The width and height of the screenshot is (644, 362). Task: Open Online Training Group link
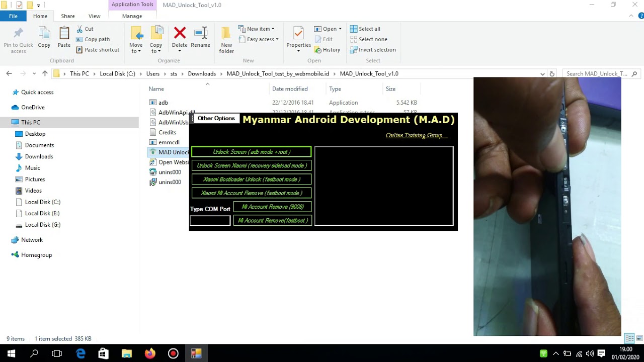[417, 135]
